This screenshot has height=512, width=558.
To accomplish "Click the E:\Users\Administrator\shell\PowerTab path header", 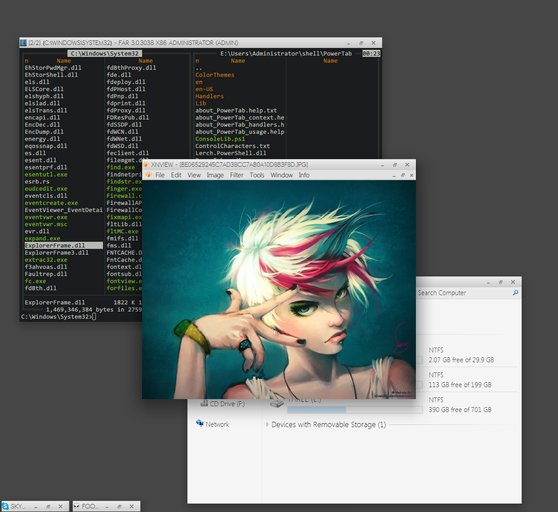I will (x=286, y=53).
